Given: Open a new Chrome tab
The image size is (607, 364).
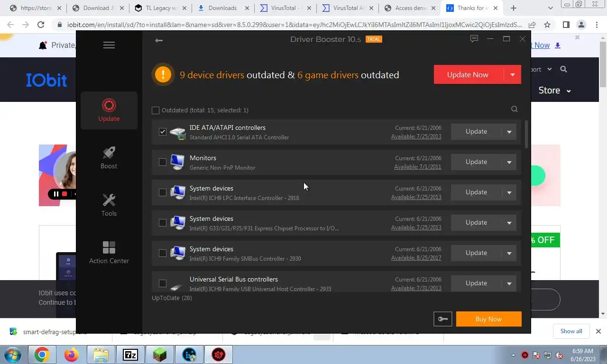Looking at the screenshot, I should (514, 8).
